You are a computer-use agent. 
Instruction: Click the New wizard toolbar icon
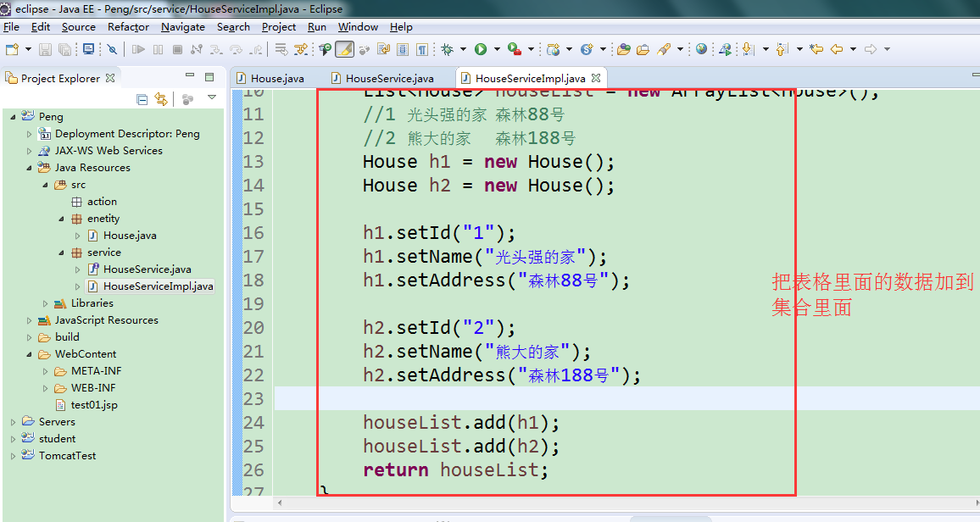click(x=11, y=49)
